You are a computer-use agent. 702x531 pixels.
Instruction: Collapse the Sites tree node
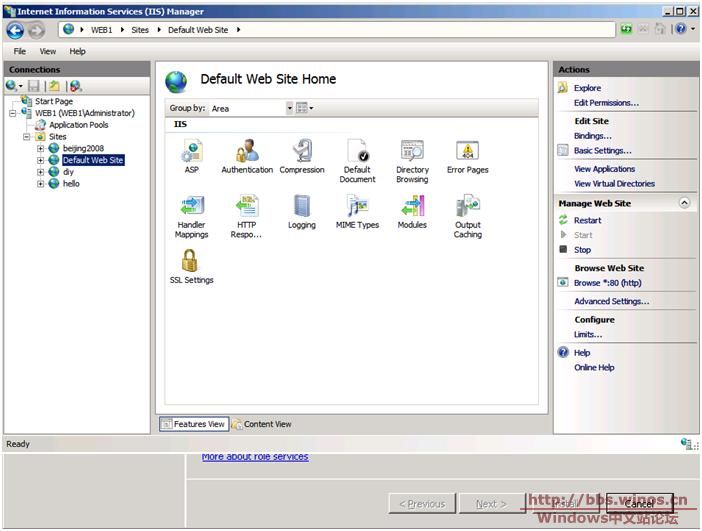26,137
